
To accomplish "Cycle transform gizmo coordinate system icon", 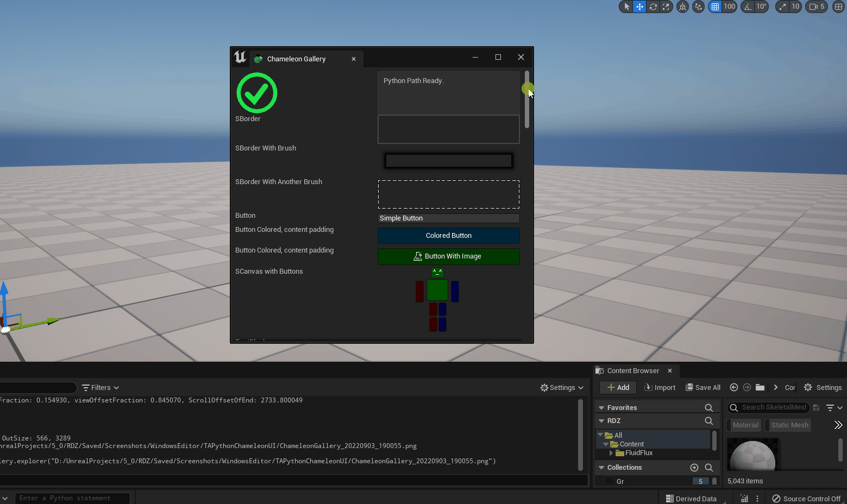I will tap(682, 7).
